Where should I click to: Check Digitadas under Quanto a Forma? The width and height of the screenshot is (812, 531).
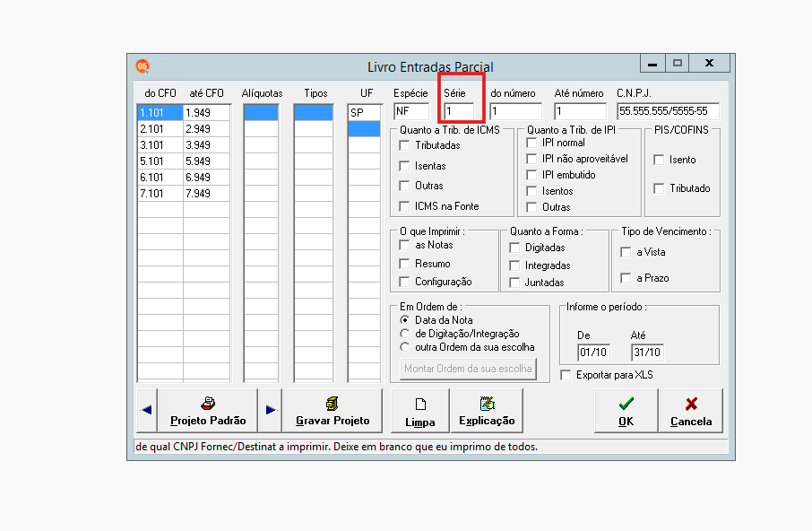pos(514,248)
